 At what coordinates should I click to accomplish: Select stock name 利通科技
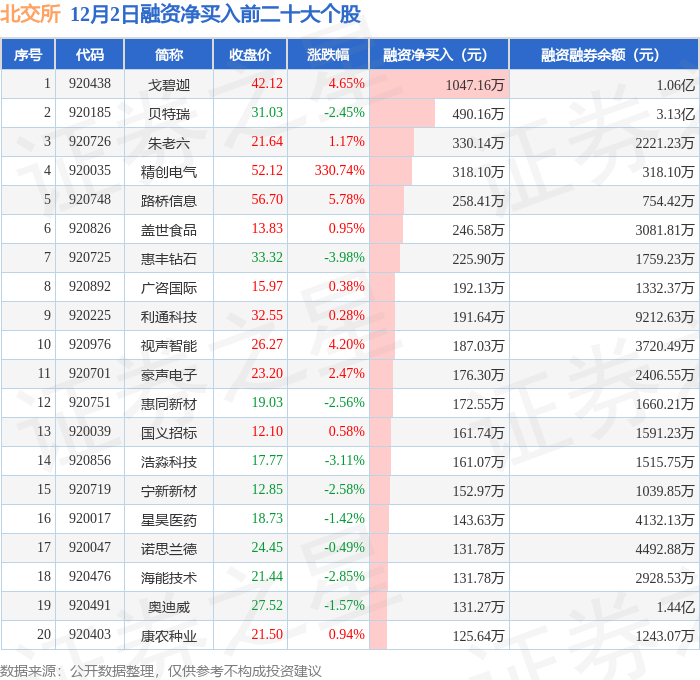tap(169, 317)
